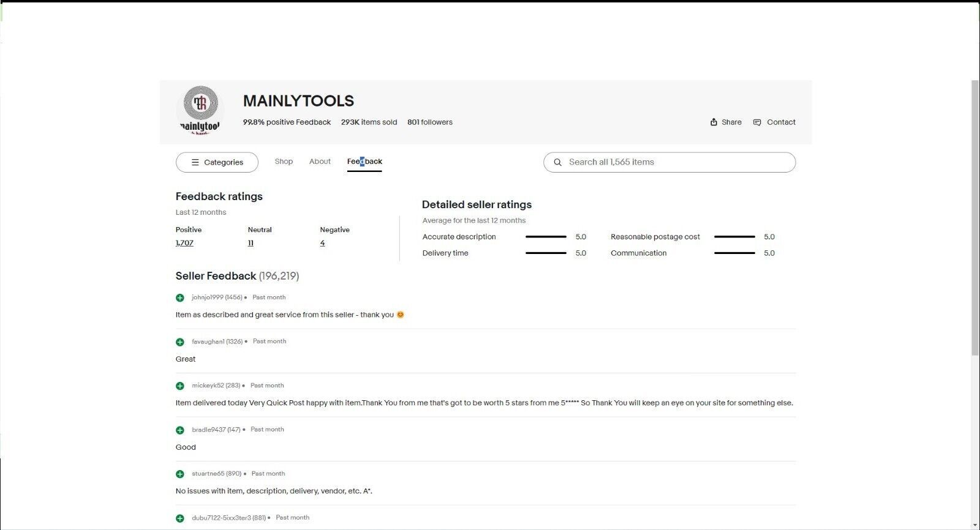The width and height of the screenshot is (980, 530).
Task: Click the Contact message icon
Action: coord(757,122)
